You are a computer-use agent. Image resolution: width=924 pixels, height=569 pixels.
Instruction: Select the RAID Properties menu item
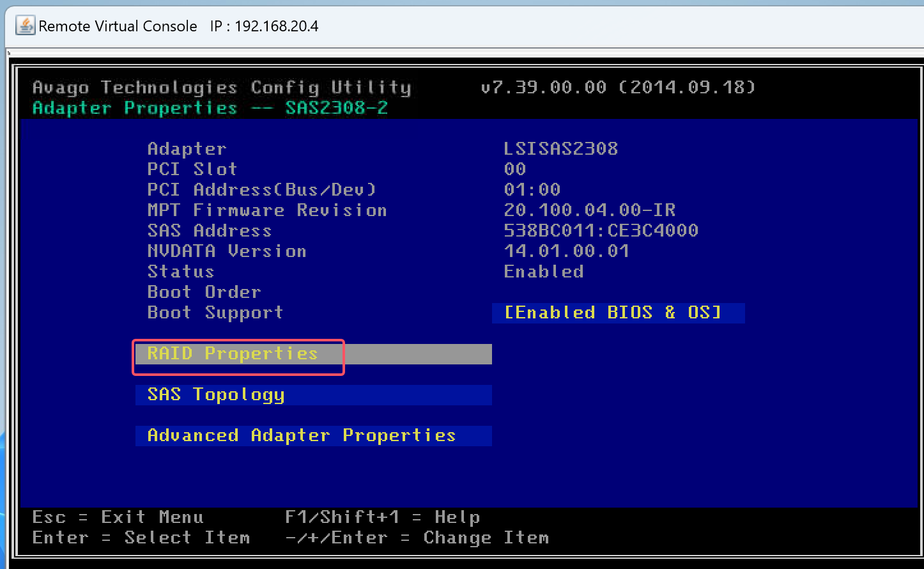coord(313,354)
